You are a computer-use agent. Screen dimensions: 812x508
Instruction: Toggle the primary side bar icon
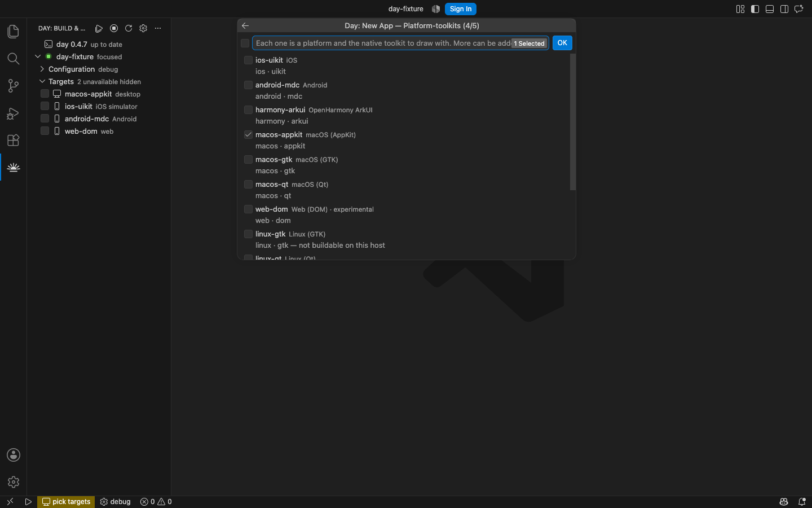click(x=755, y=9)
